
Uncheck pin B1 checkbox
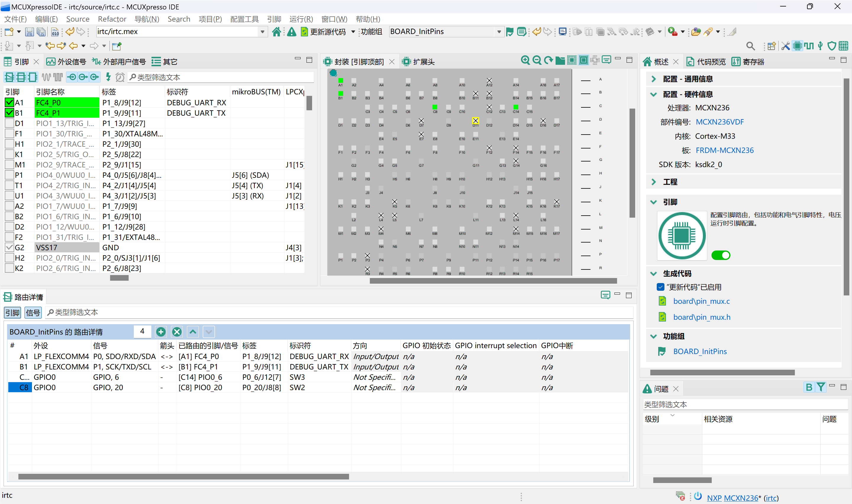pyautogui.click(x=9, y=113)
